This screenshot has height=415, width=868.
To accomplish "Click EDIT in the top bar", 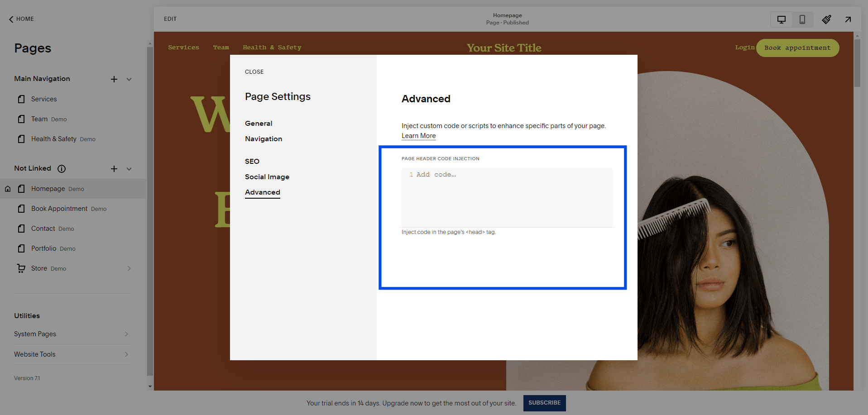I will tap(170, 19).
